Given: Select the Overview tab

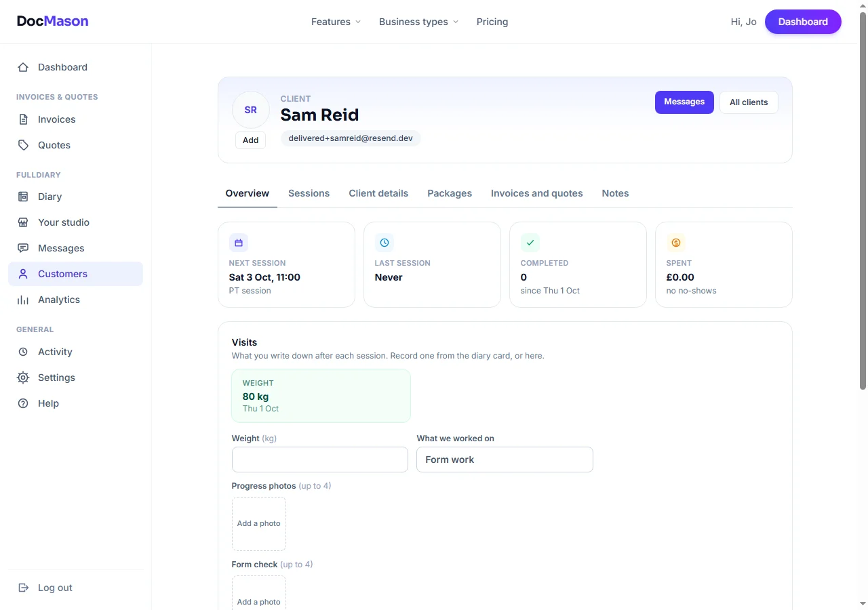Looking at the screenshot, I should coord(248,193).
